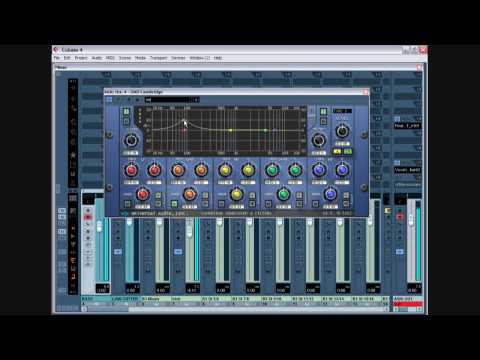Image resolution: width=480 pixels, height=360 pixels.
Task: Click the blue band's lower knob
Action: point(331,195)
